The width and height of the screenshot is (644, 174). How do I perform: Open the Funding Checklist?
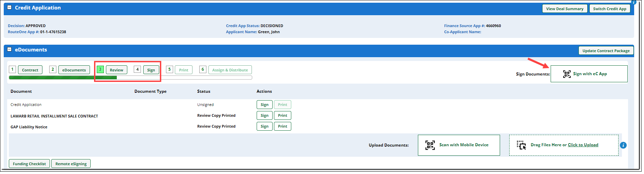pyautogui.click(x=29, y=164)
